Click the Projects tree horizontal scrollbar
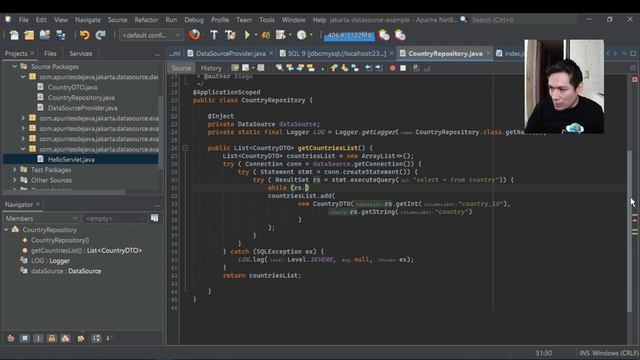Viewport: 640px width, 360px height. tap(64, 192)
